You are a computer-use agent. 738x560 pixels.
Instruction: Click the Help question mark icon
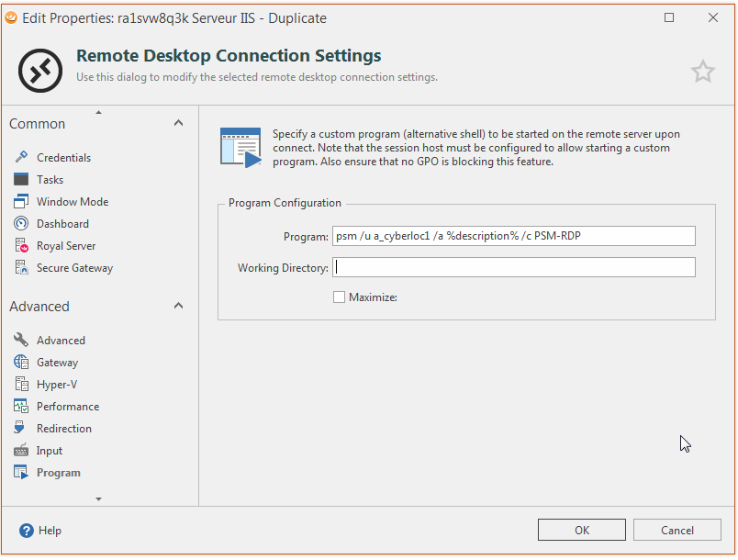pos(27,531)
